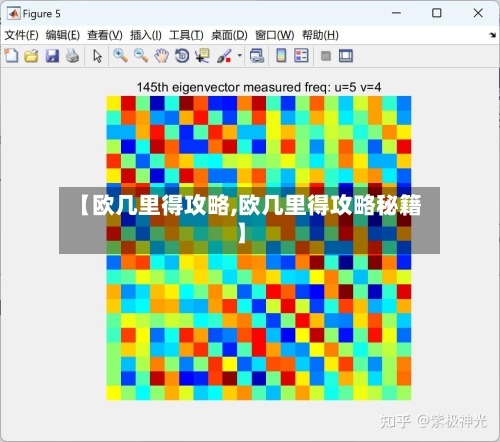Activate the Zoom Out magnifier tool
500x442 pixels.
(141, 56)
